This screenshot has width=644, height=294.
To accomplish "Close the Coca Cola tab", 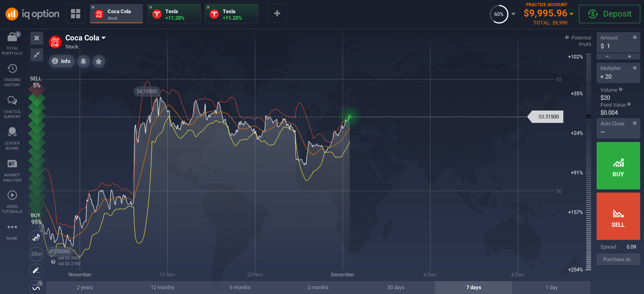I will (x=93, y=7).
